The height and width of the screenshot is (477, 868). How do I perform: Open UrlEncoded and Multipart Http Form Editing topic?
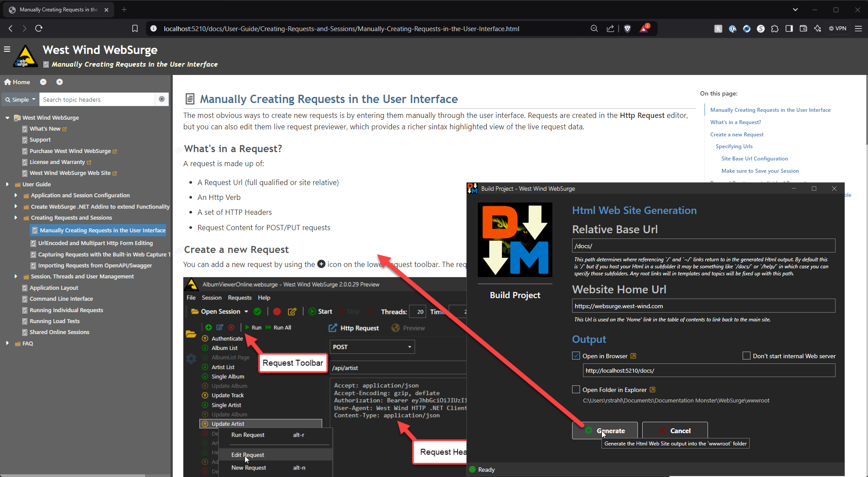click(x=96, y=243)
